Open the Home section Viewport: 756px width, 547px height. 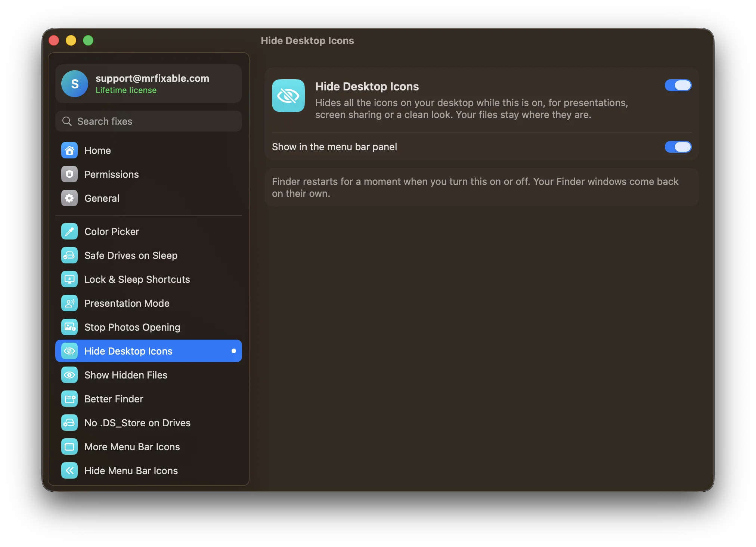[149, 150]
